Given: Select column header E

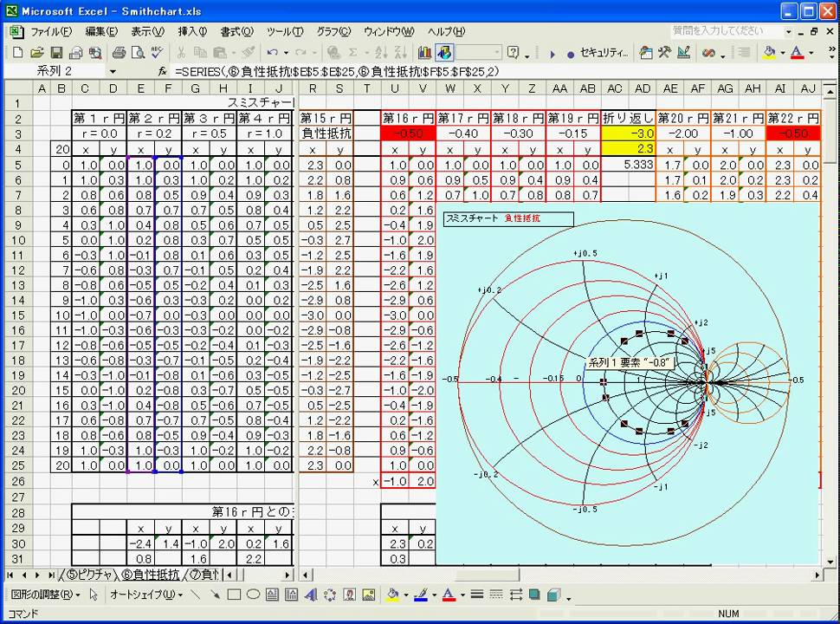Looking at the screenshot, I should 141,88.
